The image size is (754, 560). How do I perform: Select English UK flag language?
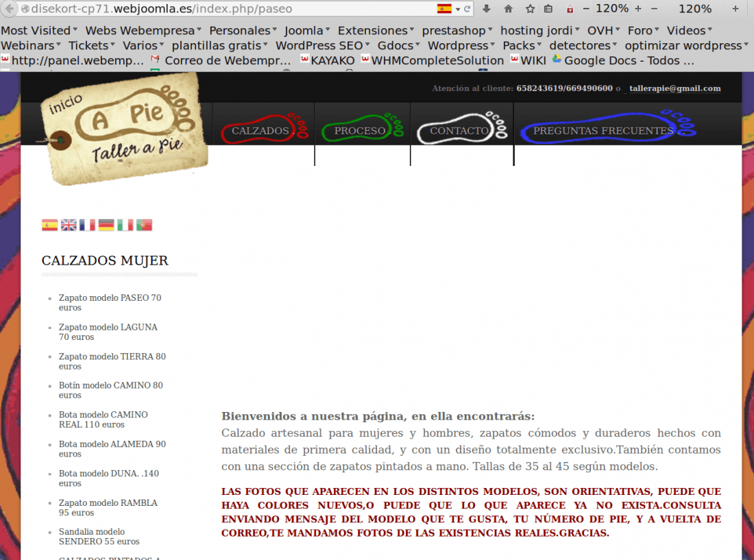pos(69,225)
